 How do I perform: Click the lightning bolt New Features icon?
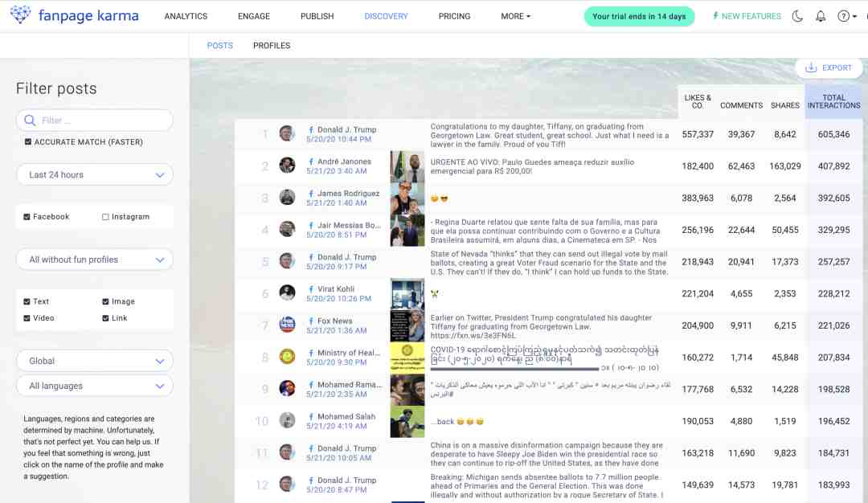[715, 15]
